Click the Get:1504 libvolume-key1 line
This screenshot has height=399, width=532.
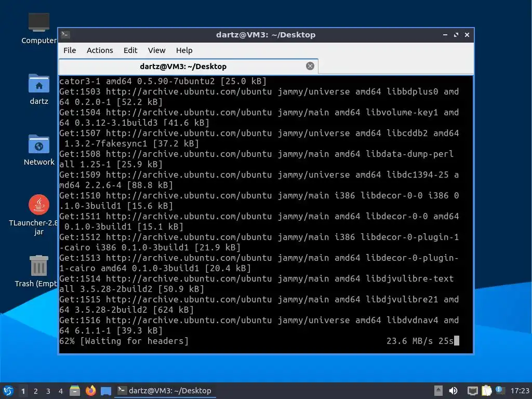click(x=259, y=117)
